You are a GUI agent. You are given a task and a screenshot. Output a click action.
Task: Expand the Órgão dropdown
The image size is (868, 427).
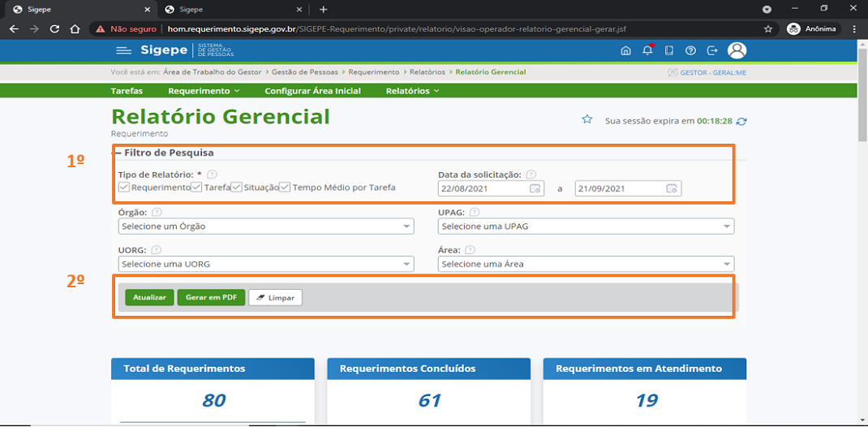coord(265,226)
